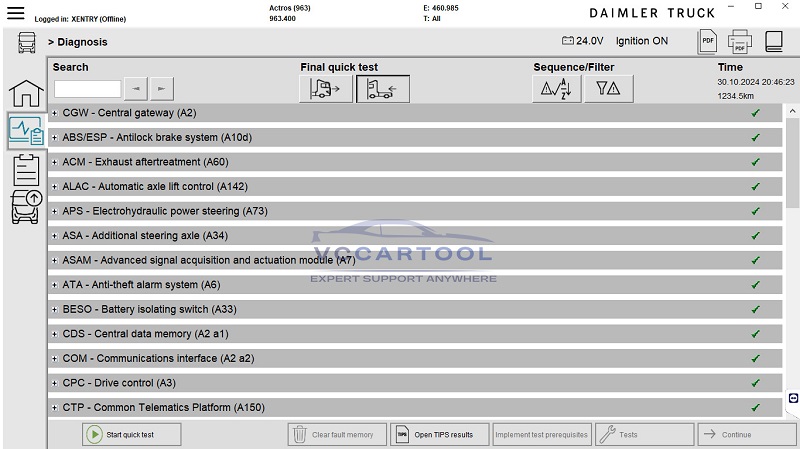Viewport: 800px width, 449px height.
Task: Click the final quick test receive icon
Action: [x=383, y=89]
